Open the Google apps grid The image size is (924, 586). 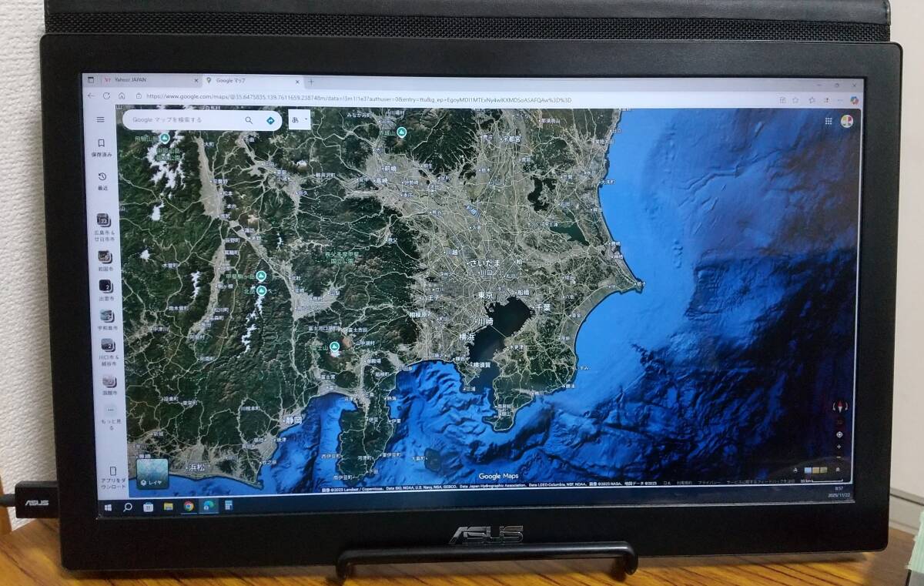point(829,121)
